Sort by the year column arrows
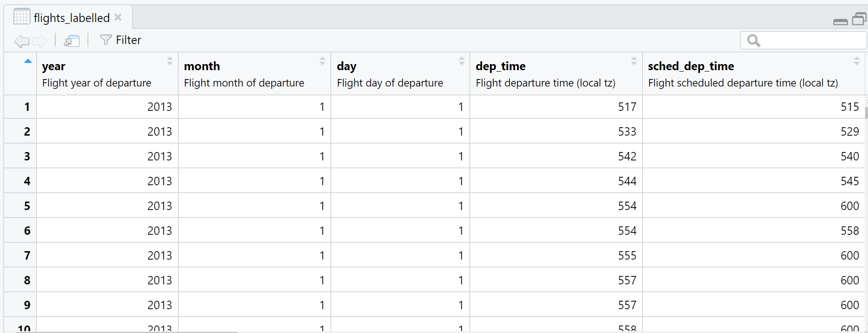Image resolution: width=868 pixels, height=333 pixels. coord(170,61)
